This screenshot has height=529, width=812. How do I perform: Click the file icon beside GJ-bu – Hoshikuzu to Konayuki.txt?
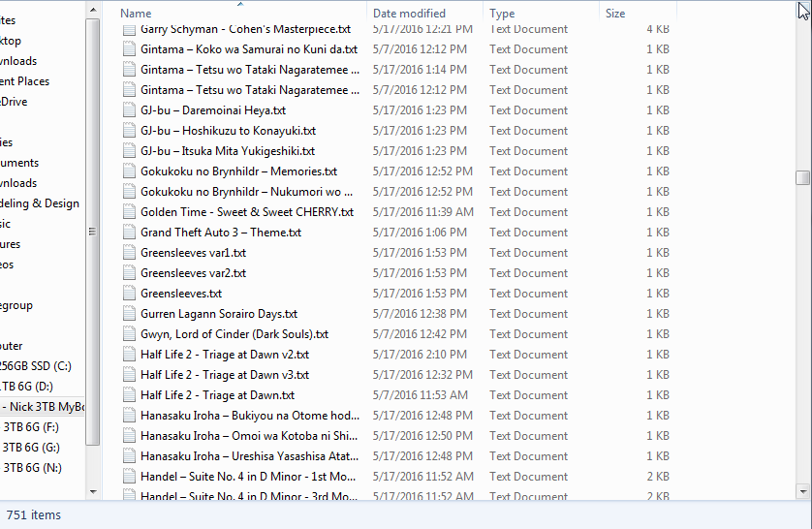[129, 131]
